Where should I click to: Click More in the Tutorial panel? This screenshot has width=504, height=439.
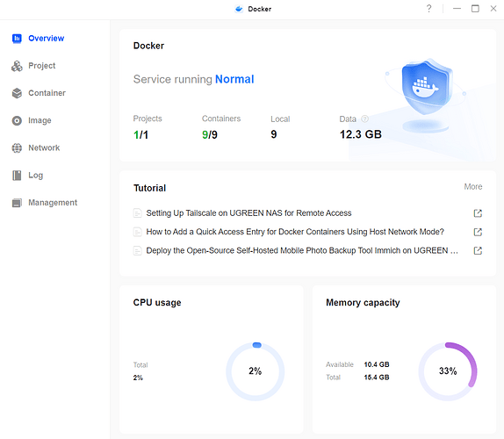click(472, 187)
